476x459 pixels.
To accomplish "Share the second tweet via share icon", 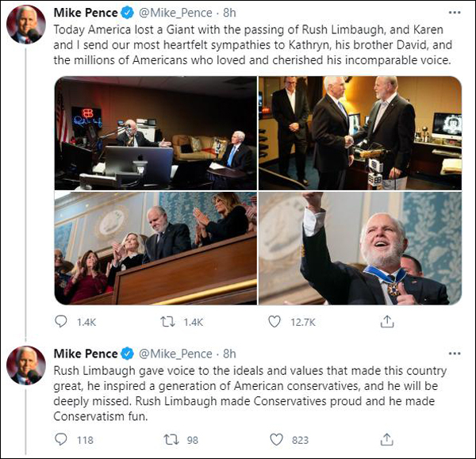I will pyautogui.click(x=387, y=439).
